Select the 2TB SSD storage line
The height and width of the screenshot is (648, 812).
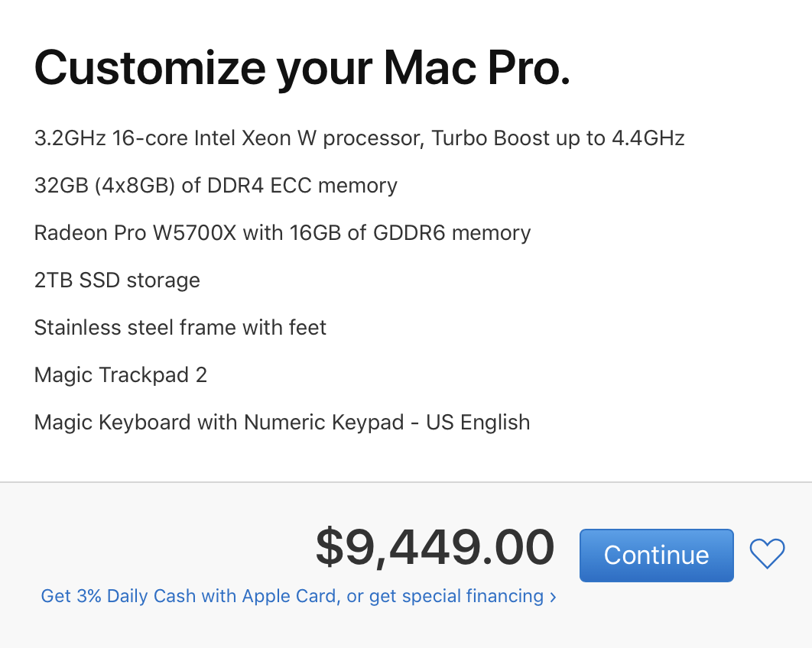[117, 280]
